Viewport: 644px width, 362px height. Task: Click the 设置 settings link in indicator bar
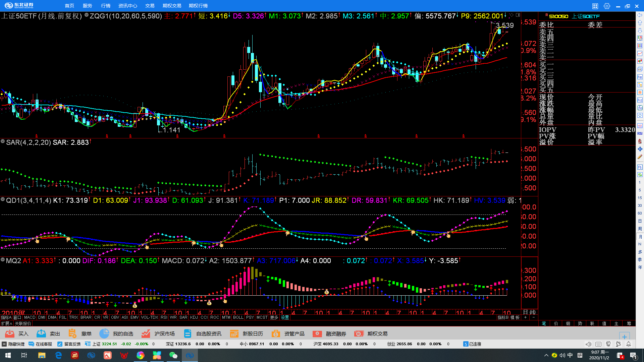(x=285, y=317)
